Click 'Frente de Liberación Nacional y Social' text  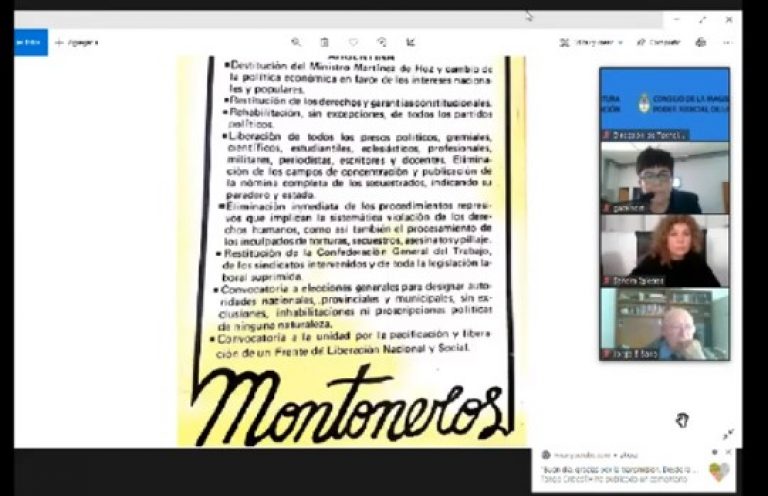click(x=372, y=350)
